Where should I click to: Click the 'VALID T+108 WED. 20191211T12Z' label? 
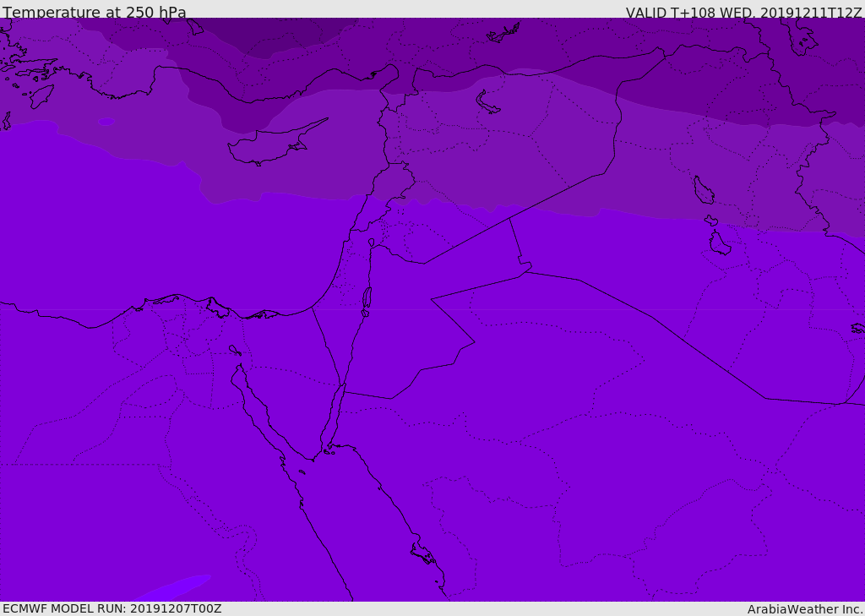tap(743, 12)
